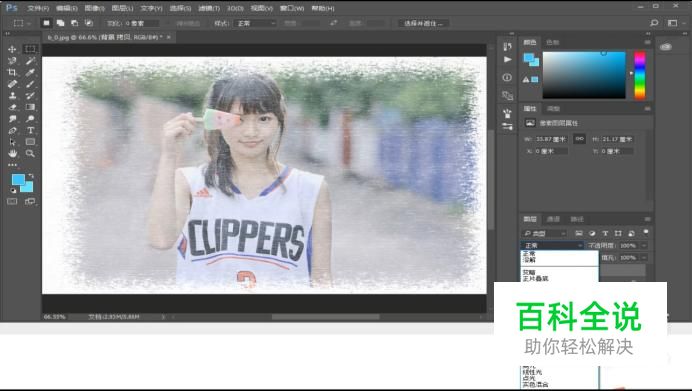Select the History Brush tool

pyautogui.click(x=30, y=95)
